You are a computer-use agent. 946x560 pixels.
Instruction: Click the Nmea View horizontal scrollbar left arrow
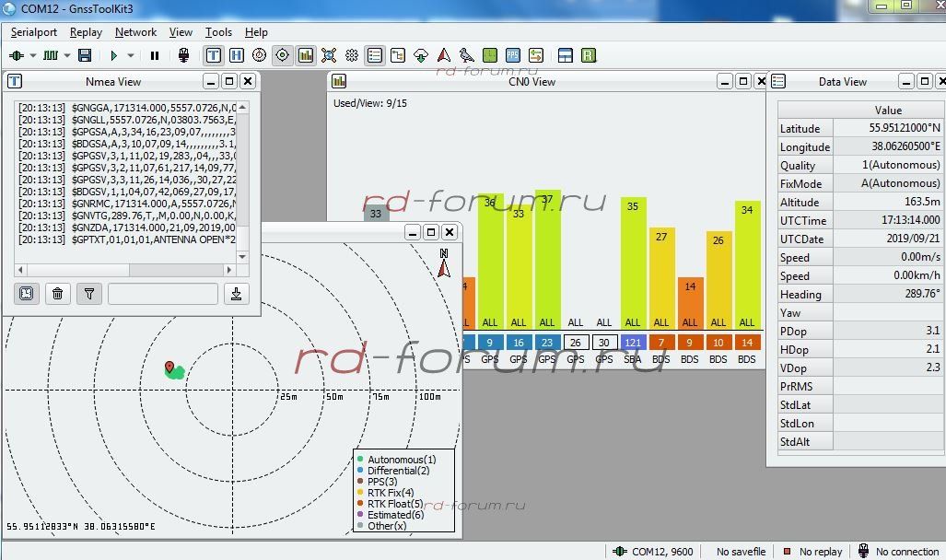tap(21, 270)
